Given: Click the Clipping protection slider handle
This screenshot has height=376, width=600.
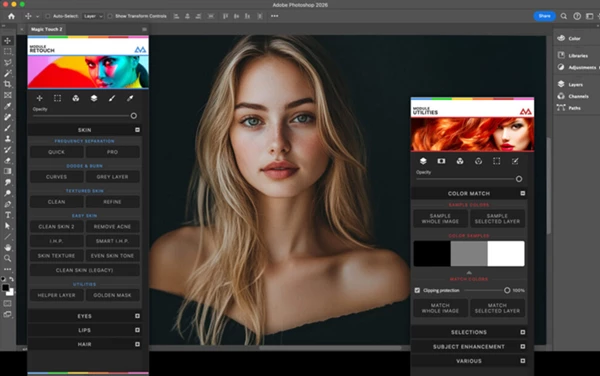Looking at the screenshot, I should tap(507, 290).
